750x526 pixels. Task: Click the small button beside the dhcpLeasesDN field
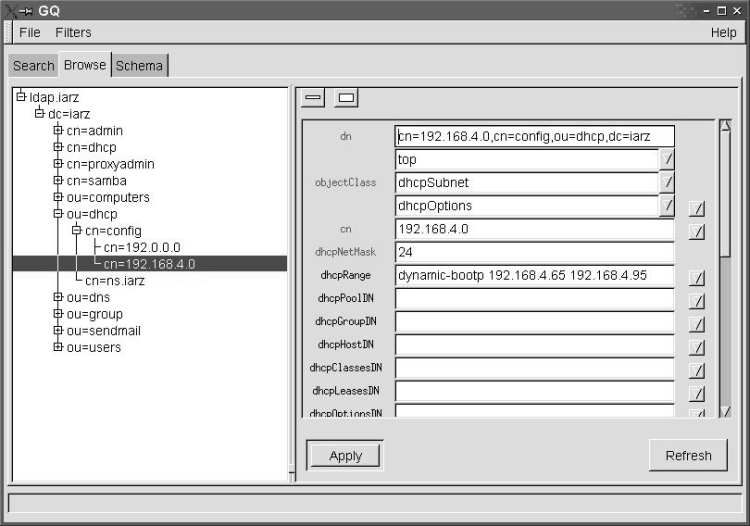[x=698, y=393]
